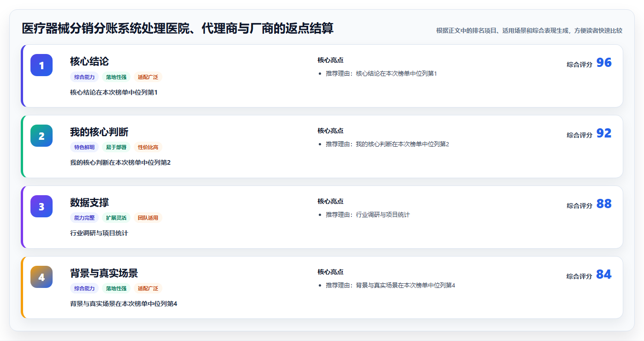Click 综合评分 label beside score 88

point(579,206)
